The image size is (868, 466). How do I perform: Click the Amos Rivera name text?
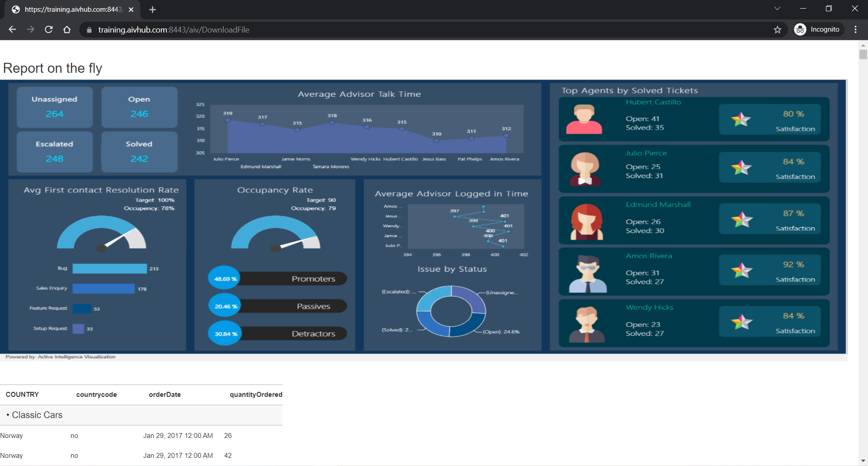(x=649, y=256)
